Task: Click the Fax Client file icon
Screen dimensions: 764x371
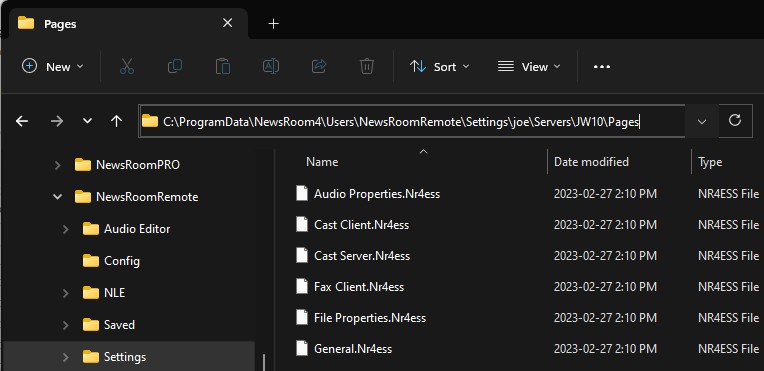Action: coord(302,286)
